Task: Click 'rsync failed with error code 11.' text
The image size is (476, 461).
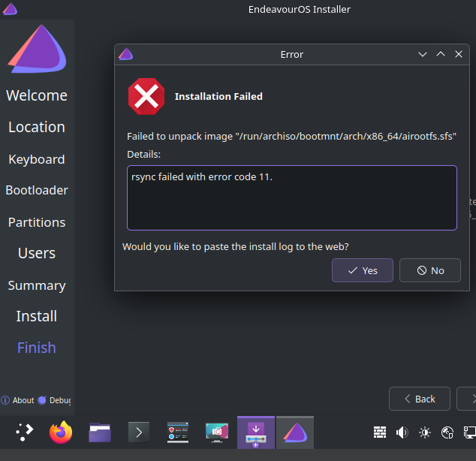Action: [x=202, y=176]
